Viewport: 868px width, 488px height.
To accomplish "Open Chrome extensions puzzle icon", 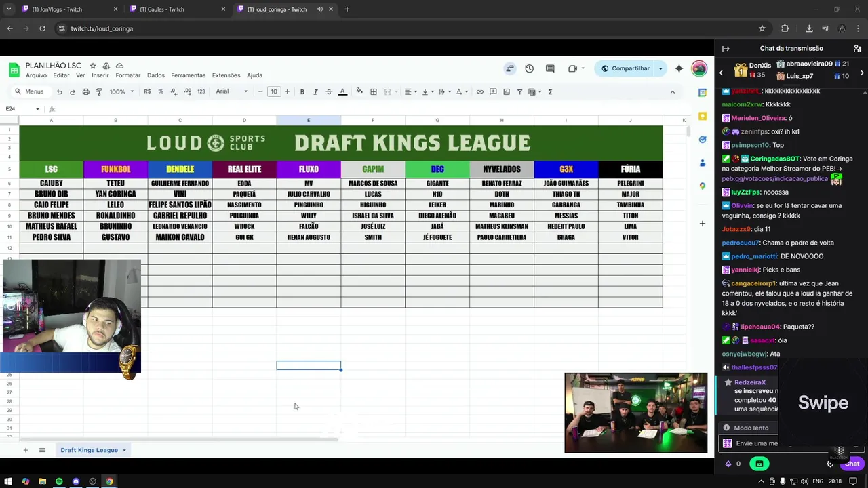I will 785,28.
